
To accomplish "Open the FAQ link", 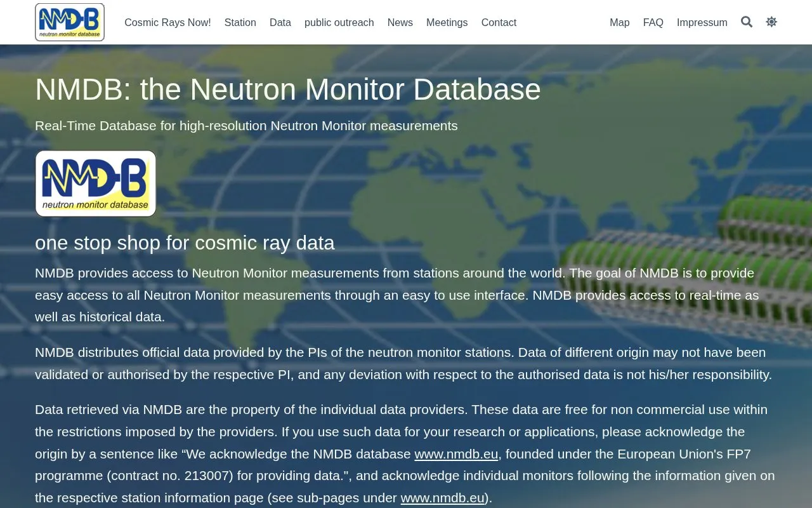I will click(653, 22).
